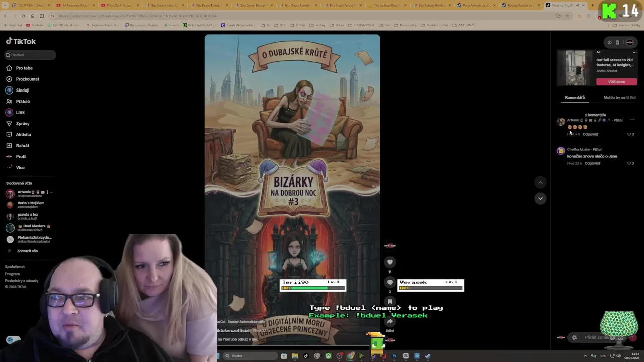Click Visit store ad button
This screenshot has width=644, height=362.
[616, 82]
